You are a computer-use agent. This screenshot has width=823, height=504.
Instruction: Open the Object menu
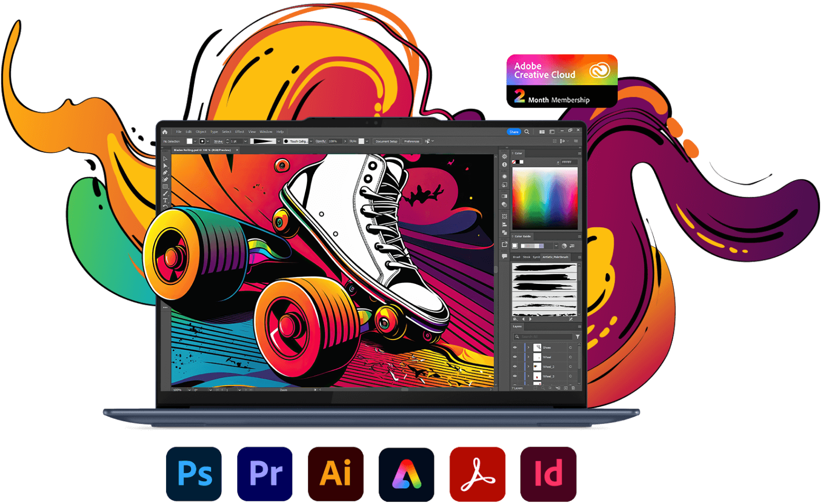click(201, 132)
